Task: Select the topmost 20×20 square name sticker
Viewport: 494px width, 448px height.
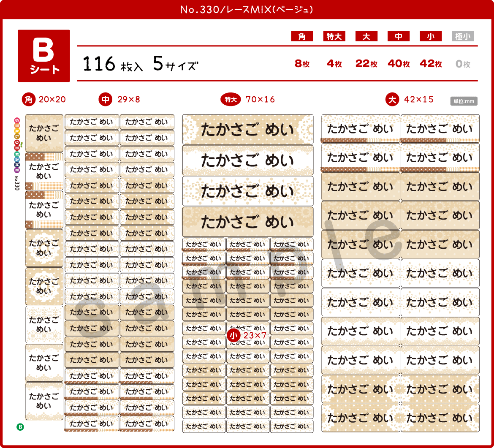Action: pyautogui.click(x=44, y=133)
